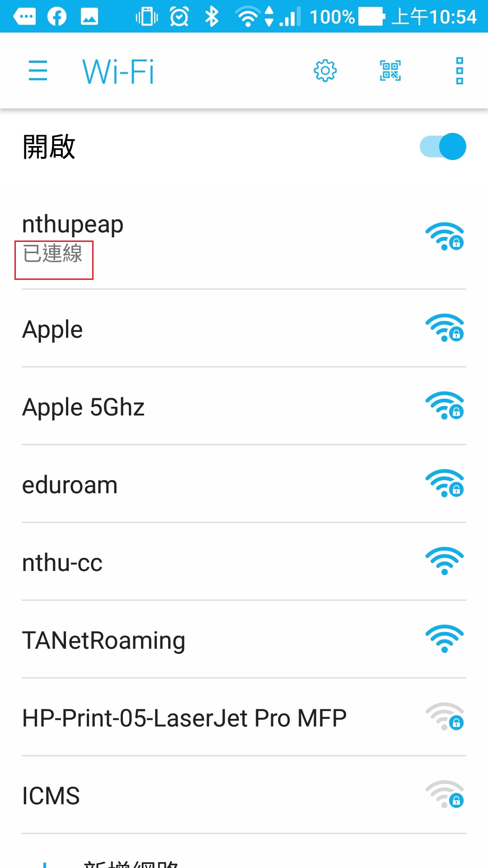The width and height of the screenshot is (488, 868).
Task: Tap the Facebook notification icon in status bar
Action: point(57,17)
